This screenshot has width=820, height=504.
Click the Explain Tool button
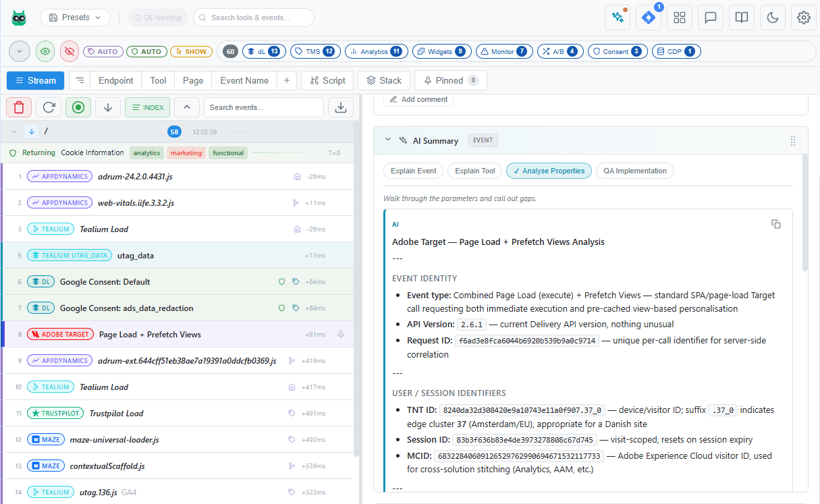coord(474,171)
